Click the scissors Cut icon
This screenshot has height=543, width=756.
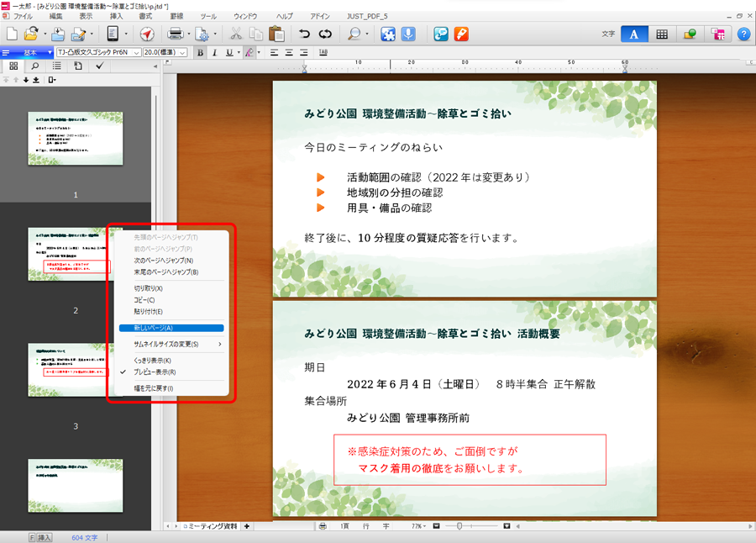236,34
